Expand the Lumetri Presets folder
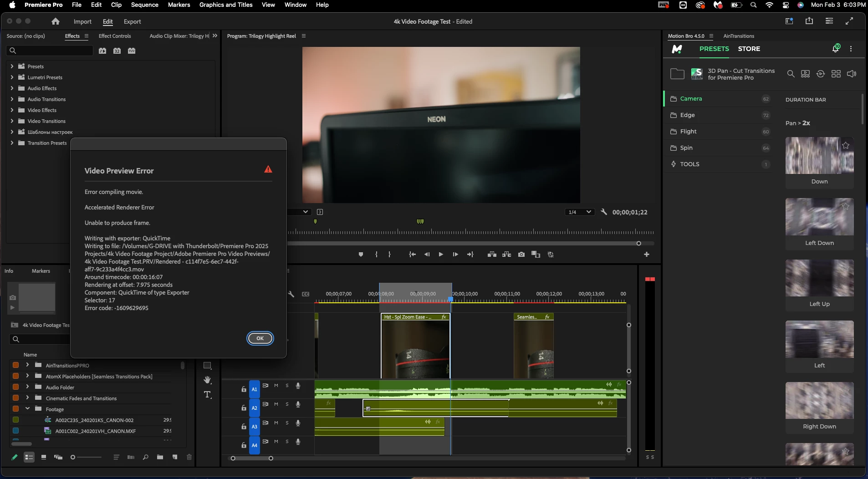The width and height of the screenshot is (868, 479). (x=12, y=77)
